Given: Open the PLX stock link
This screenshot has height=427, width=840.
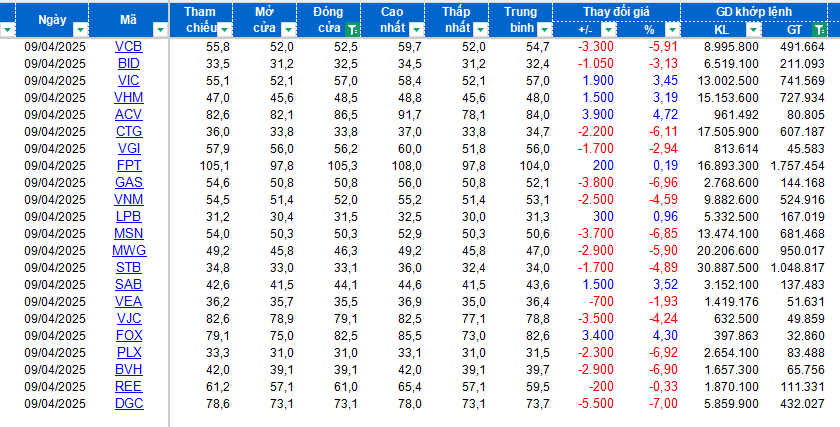Looking at the screenshot, I should click(129, 352).
